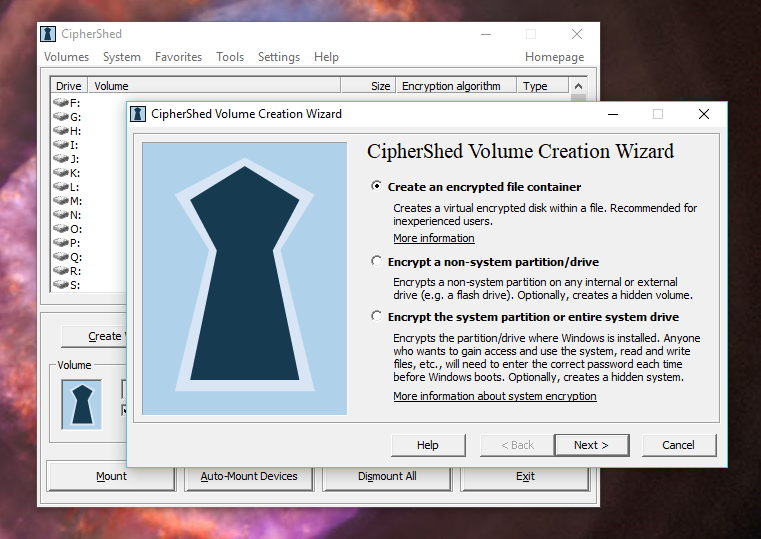
Task: Select the R: drive slot icon
Action: [x=61, y=271]
